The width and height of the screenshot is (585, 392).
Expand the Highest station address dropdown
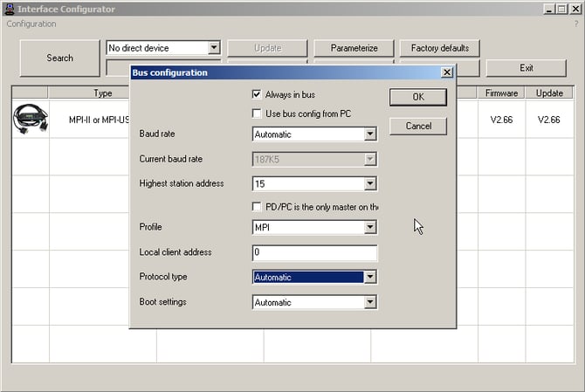[370, 184]
